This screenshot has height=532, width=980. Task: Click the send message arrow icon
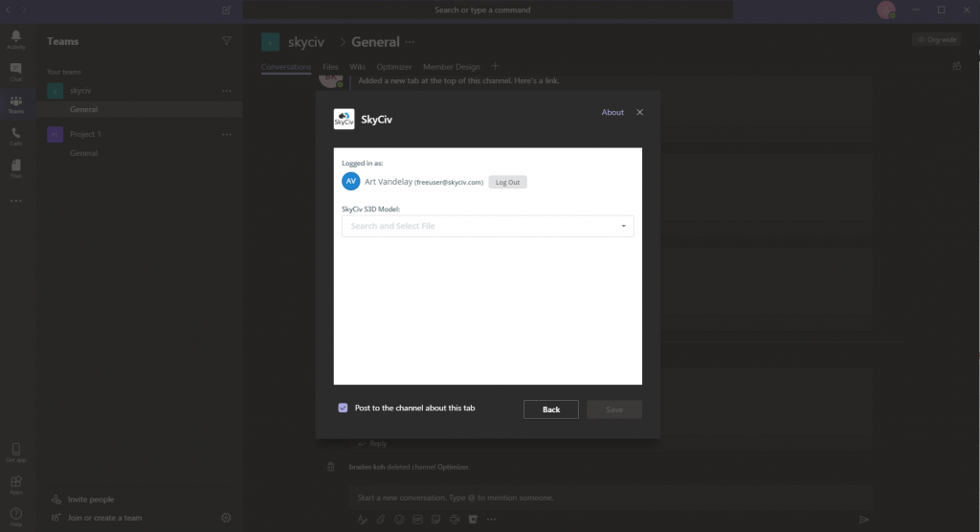point(864,520)
